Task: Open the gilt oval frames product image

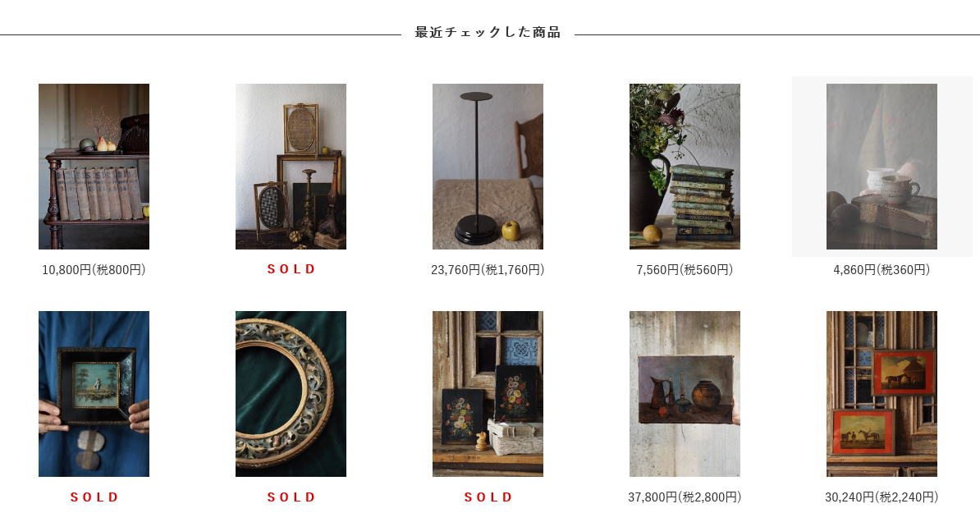Action: point(291,167)
